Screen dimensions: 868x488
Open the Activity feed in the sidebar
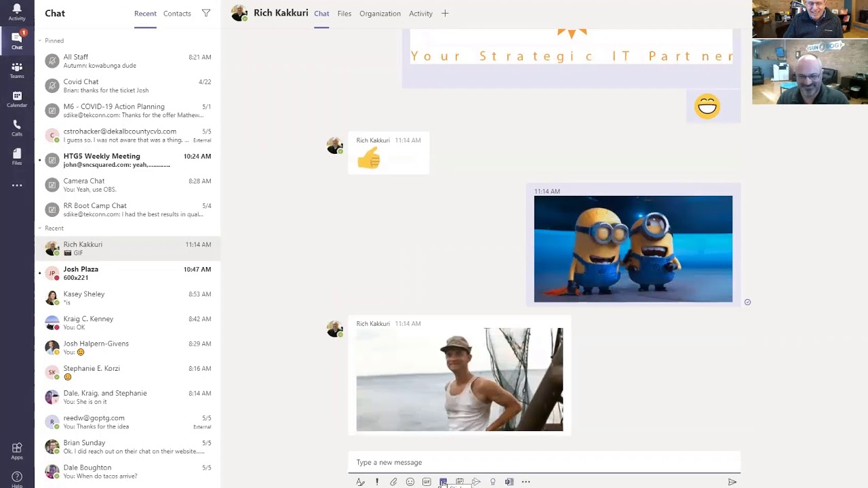[x=17, y=12]
